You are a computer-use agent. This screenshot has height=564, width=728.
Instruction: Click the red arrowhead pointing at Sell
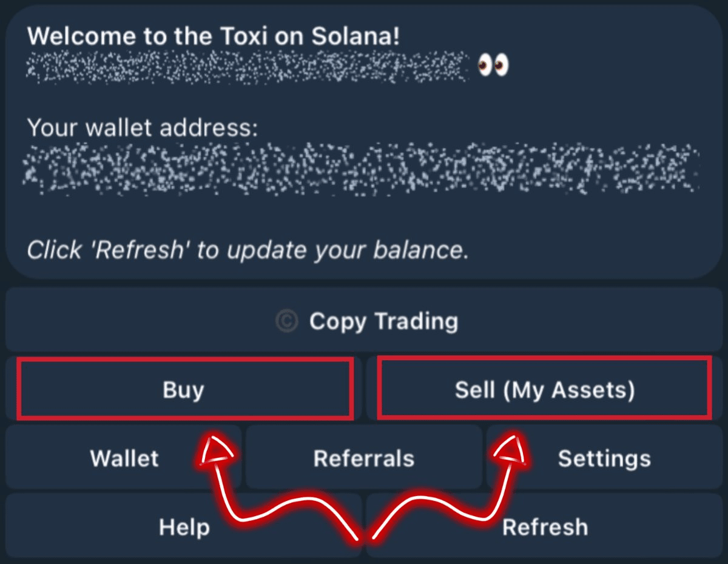511,452
